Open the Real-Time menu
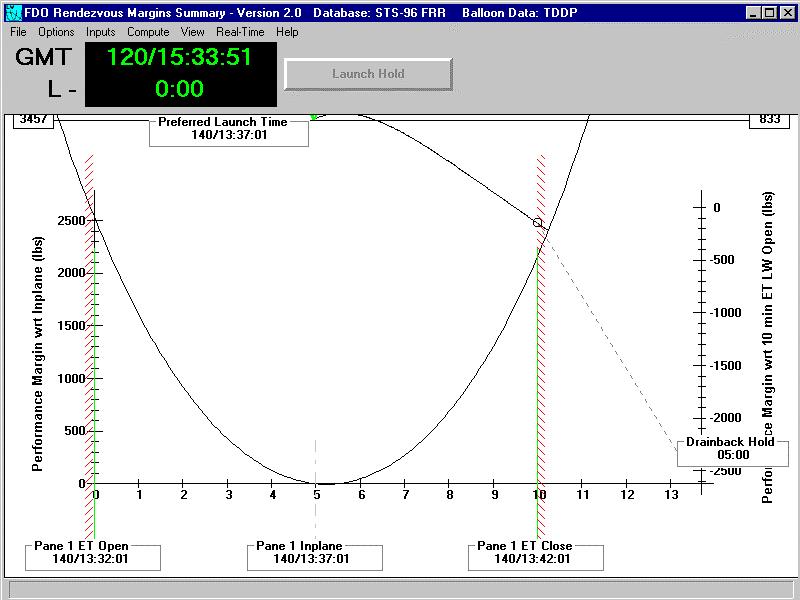This screenshot has width=800, height=600. point(240,32)
